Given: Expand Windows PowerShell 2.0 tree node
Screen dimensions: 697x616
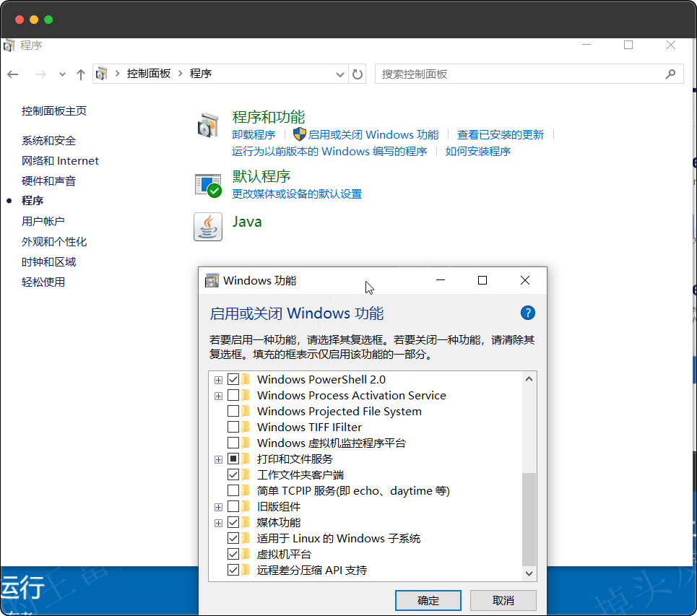Looking at the screenshot, I should tap(218, 380).
